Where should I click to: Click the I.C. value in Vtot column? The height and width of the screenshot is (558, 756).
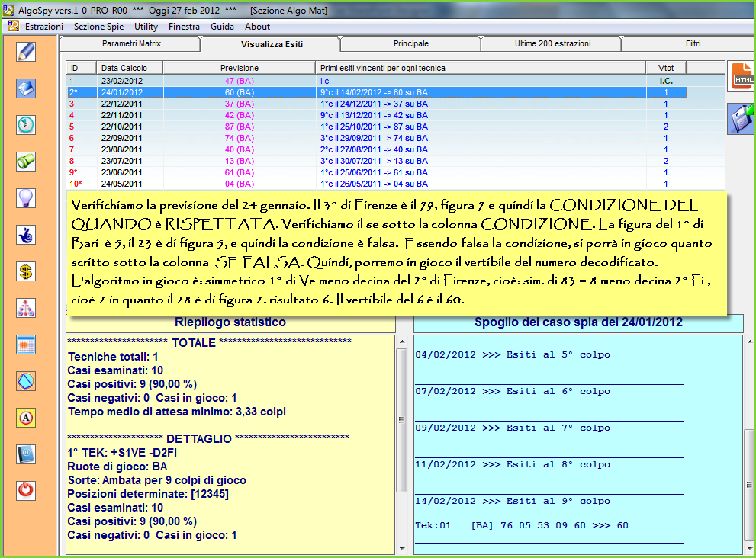pos(666,81)
